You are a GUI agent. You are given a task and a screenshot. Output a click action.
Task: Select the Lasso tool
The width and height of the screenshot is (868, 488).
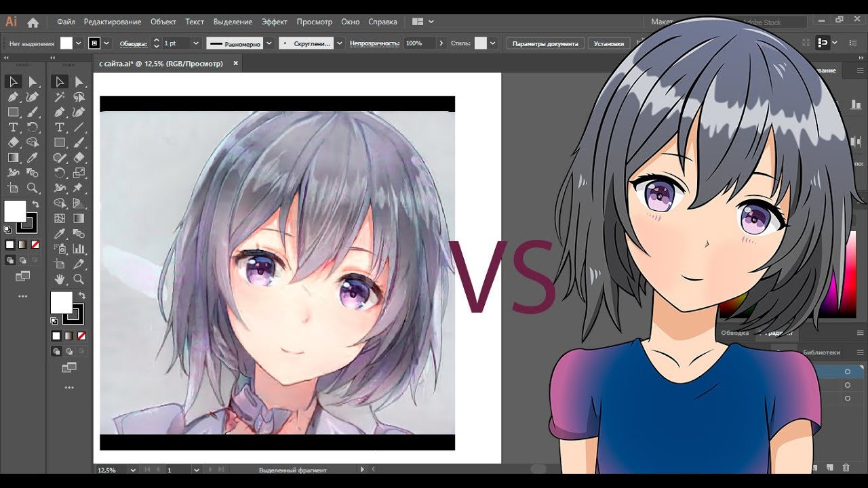pyautogui.click(x=79, y=97)
